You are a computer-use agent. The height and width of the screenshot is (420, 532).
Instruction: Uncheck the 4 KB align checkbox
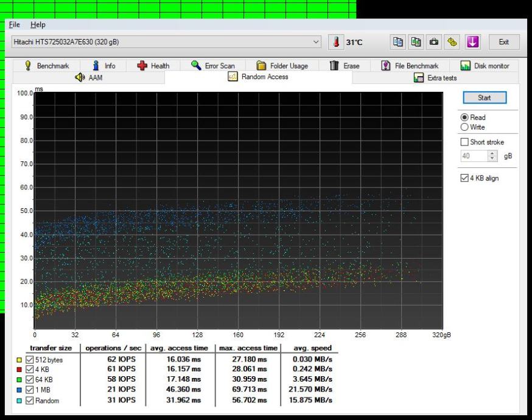click(466, 178)
